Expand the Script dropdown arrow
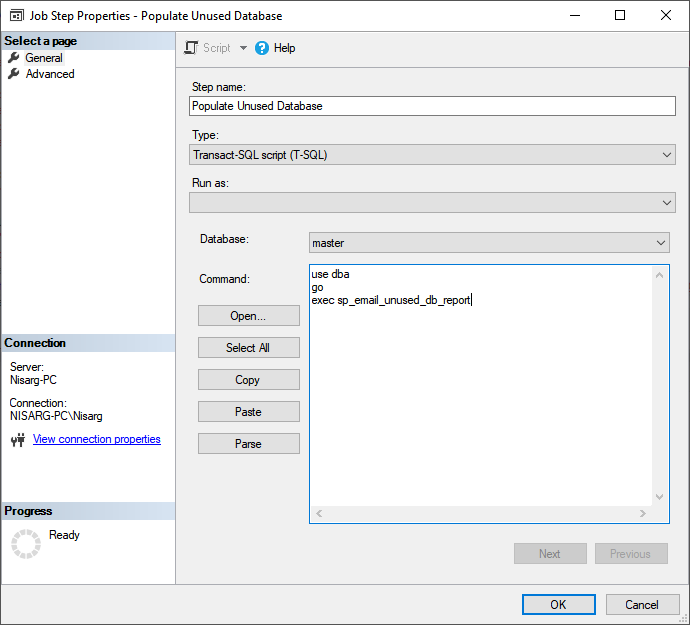This screenshot has height=625, width=690. (x=243, y=48)
